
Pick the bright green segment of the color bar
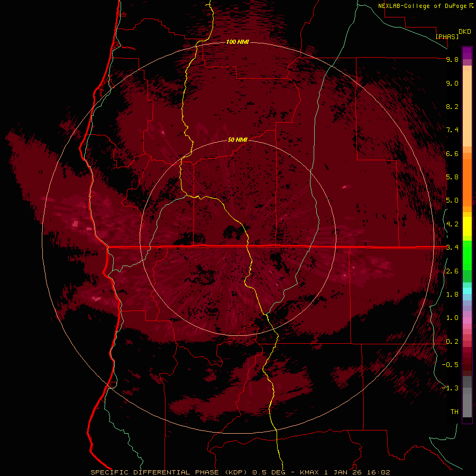[x=467, y=255]
